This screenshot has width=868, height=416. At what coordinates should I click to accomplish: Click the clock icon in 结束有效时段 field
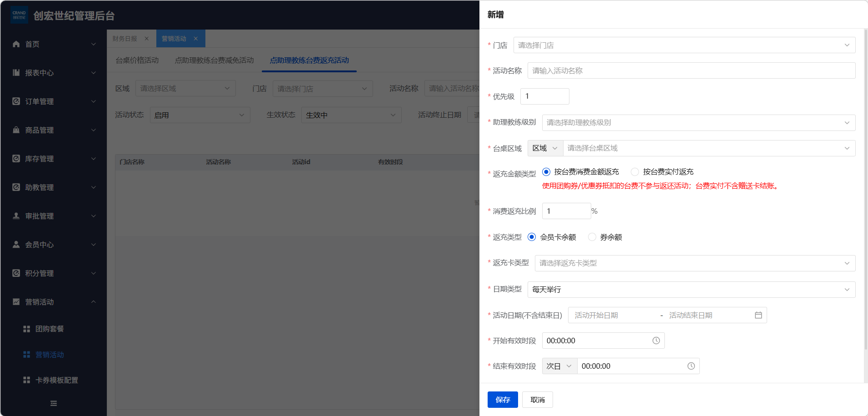pyautogui.click(x=691, y=366)
